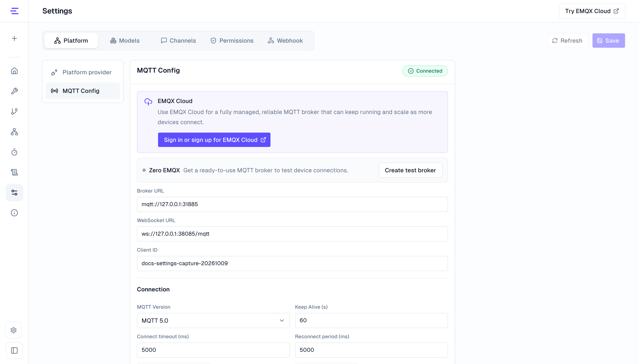Open the home icon in sidebar

tap(14, 71)
